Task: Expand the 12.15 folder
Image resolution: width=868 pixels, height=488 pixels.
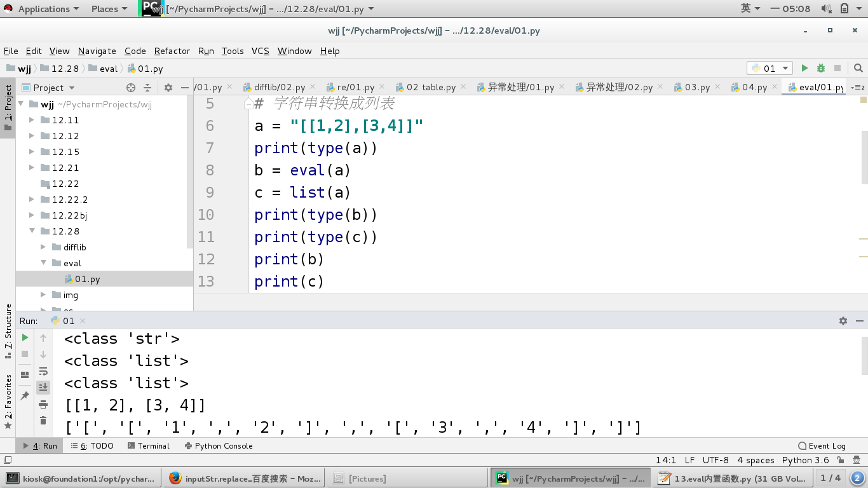Action: [x=32, y=152]
